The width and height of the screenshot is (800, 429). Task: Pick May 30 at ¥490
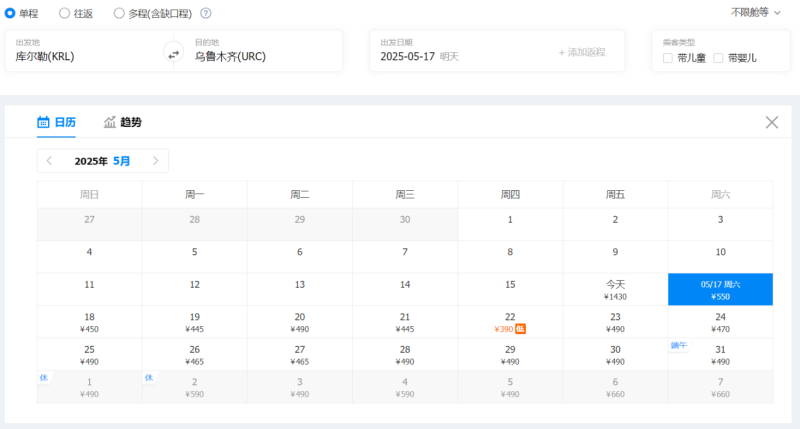tap(615, 355)
